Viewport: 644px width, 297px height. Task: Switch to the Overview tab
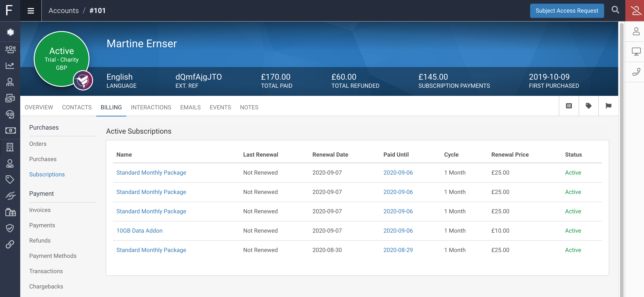click(39, 107)
